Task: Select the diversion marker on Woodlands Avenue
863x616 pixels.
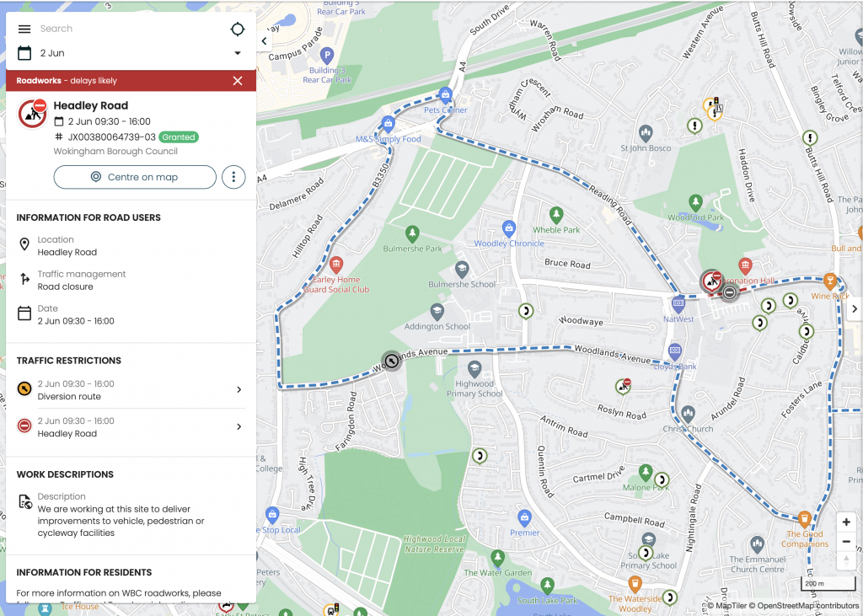Action: [x=391, y=361]
